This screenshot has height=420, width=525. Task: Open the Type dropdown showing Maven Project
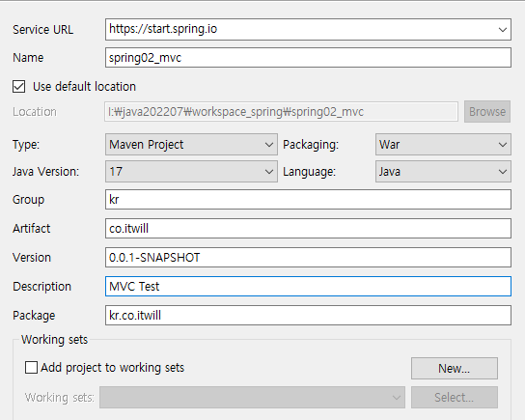(191, 145)
